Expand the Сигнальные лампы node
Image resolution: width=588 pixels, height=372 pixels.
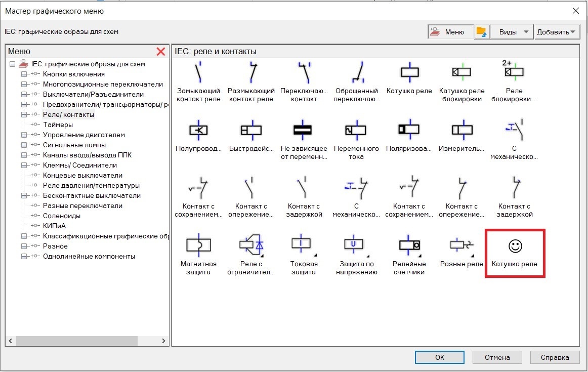point(24,145)
